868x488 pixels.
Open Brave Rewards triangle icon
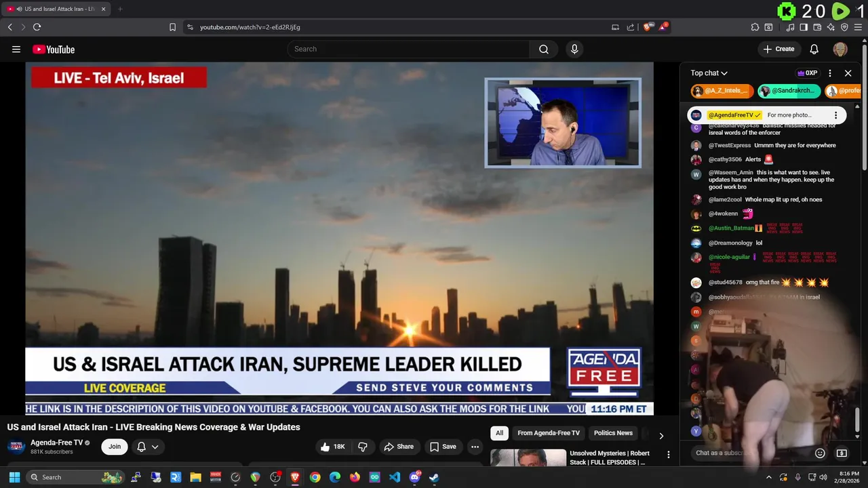pyautogui.click(x=664, y=27)
